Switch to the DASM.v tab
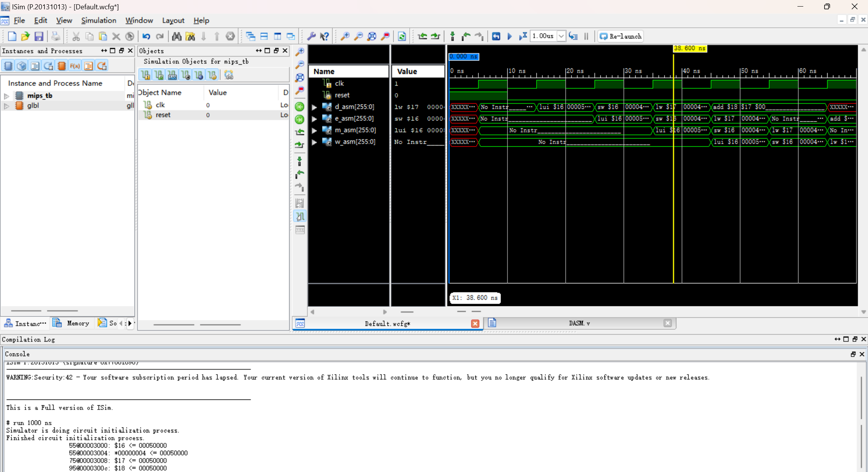Viewport: 868px width, 472px height. (x=579, y=323)
